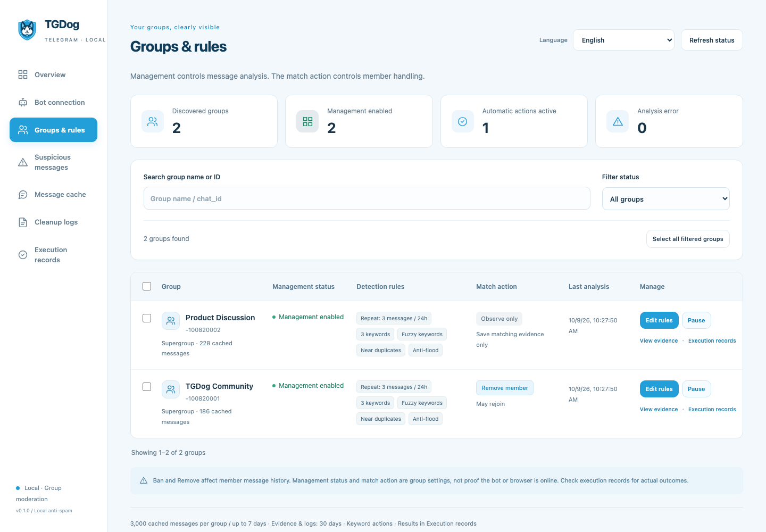Click the Automatic actions active checkmark icon
This screenshot has height=532, width=766.
point(463,121)
